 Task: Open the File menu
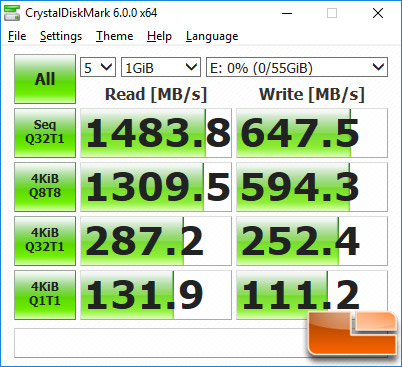click(17, 36)
